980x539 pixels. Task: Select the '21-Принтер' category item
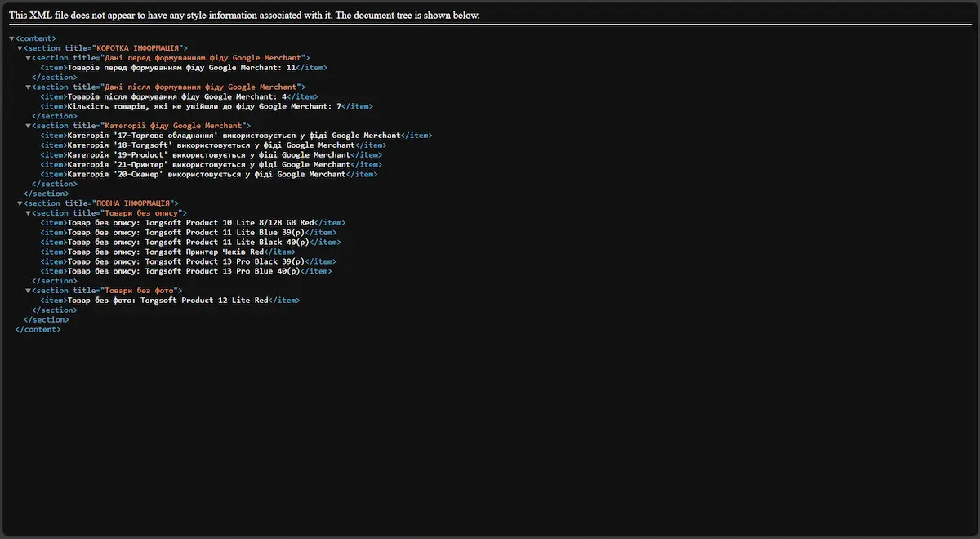coord(209,165)
